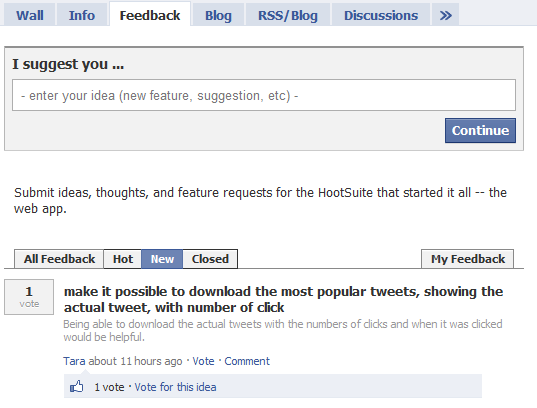Open the Discussions tab
Image resolution: width=537 pixels, height=408 pixels.
click(x=381, y=14)
